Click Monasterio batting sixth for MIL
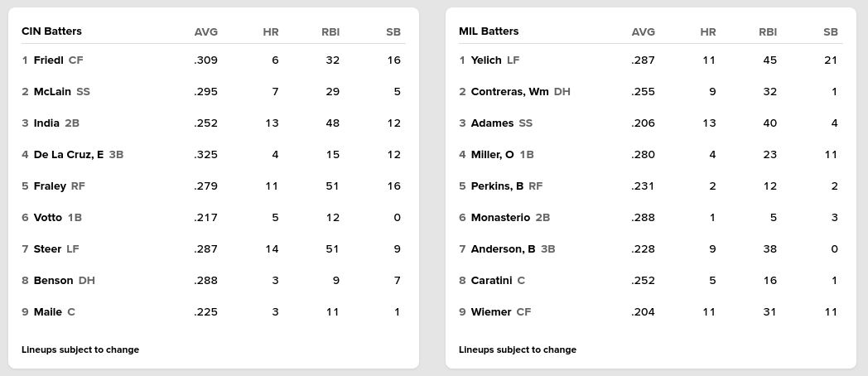 coord(499,218)
